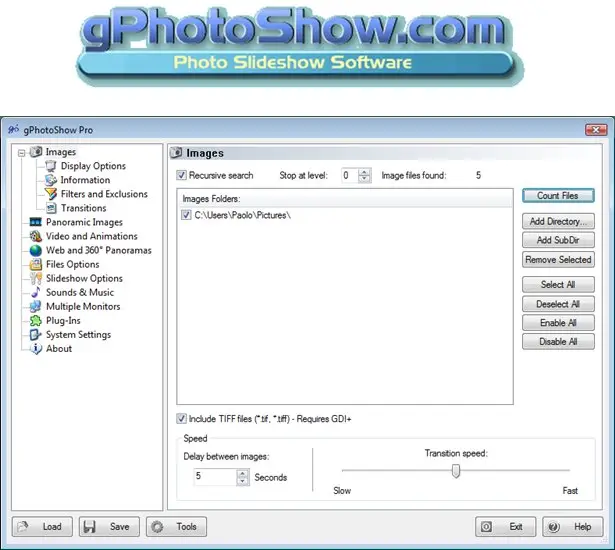This screenshot has height=550, width=615.
Task: Click the Images camera icon in tree
Action: click(36, 151)
